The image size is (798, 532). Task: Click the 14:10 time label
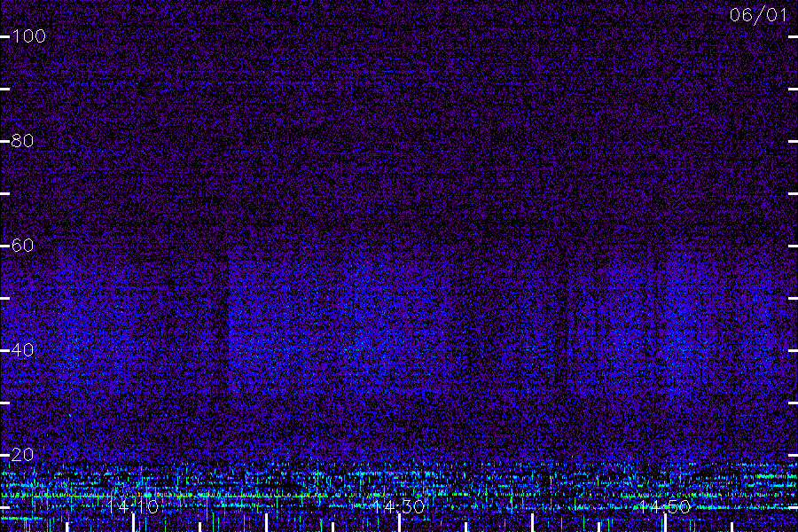point(133,506)
